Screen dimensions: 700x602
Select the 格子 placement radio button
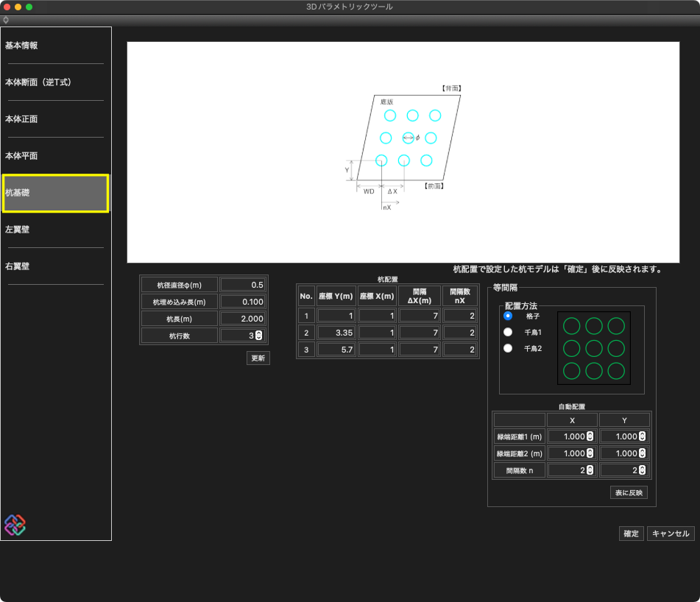508,316
